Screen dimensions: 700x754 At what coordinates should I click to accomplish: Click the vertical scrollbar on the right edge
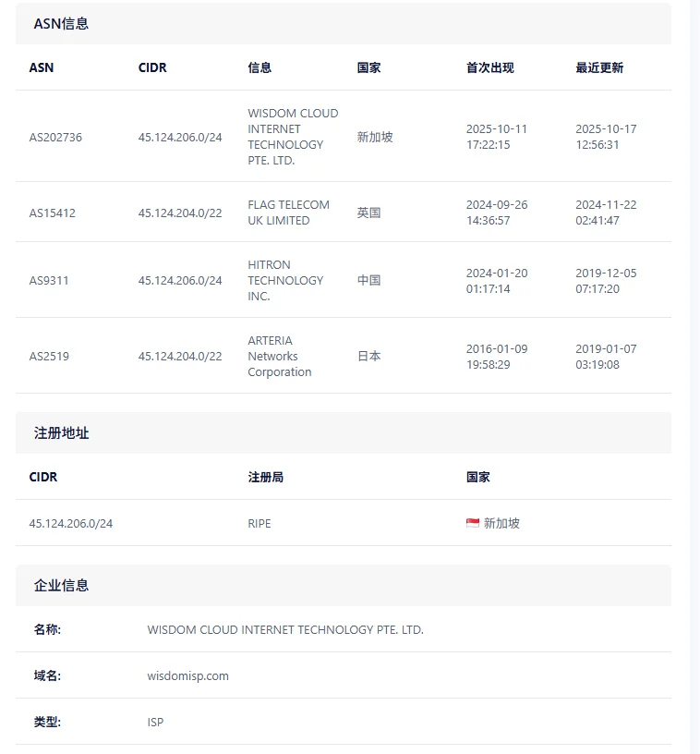(x=694, y=370)
